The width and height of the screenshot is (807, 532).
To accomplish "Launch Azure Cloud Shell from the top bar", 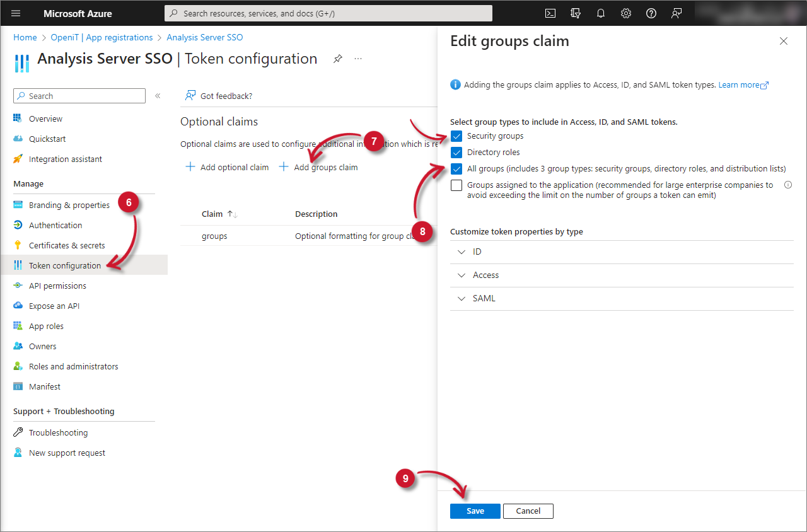I will pyautogui.click(x=550, y=13).
